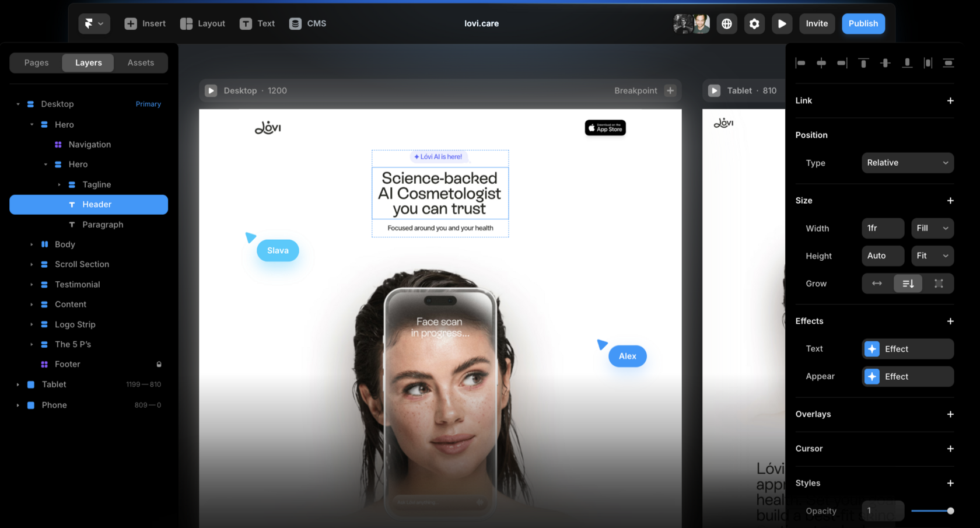The image size is (980, 528).
Task: Click align left icon in properties panel
Action: [801, 63]
